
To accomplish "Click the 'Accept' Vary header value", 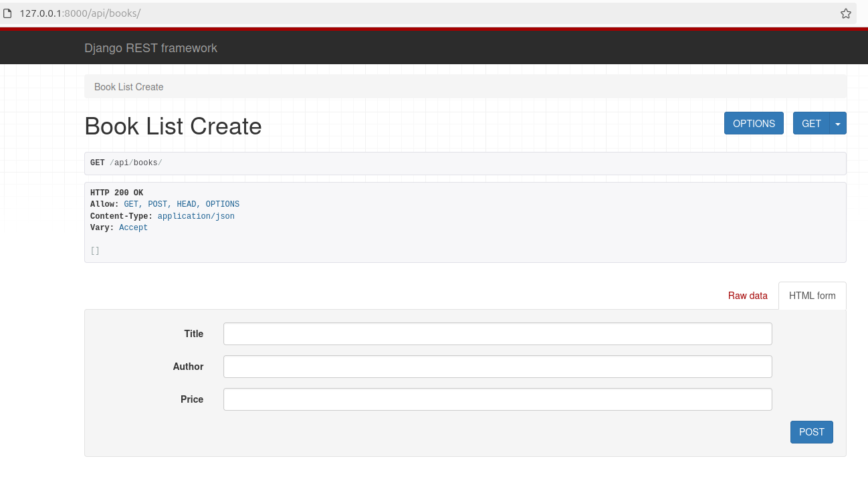I will point(133,227).
